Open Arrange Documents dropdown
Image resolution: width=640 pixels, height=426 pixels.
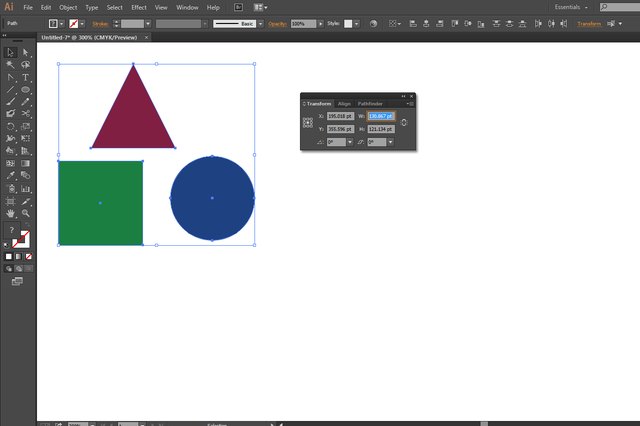click(260, 7)
